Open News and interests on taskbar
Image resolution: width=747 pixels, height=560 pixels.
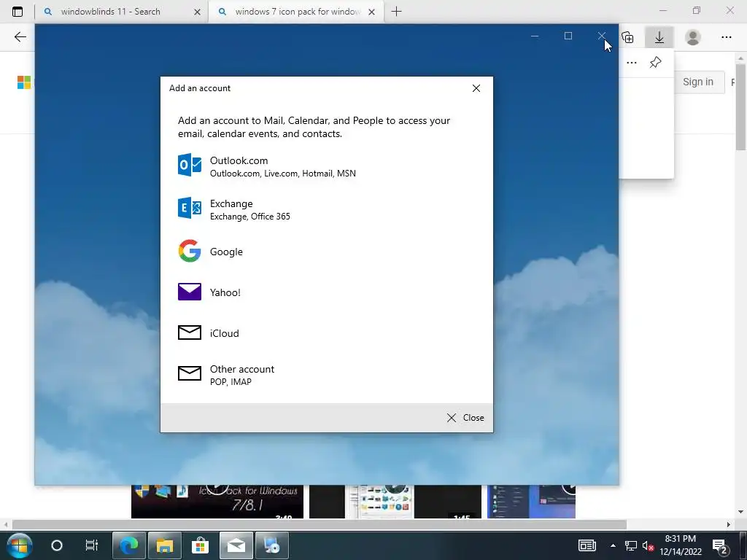[587, 545]
